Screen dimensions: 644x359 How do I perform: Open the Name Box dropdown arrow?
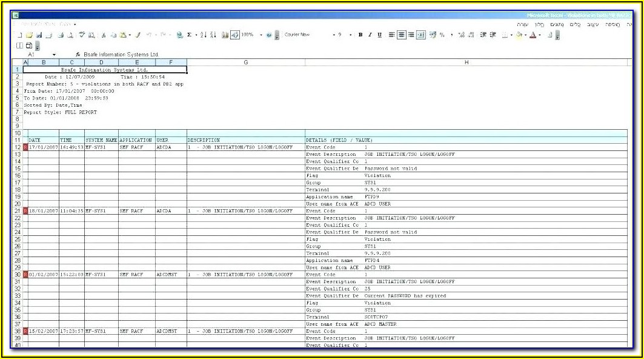point(55,55)
